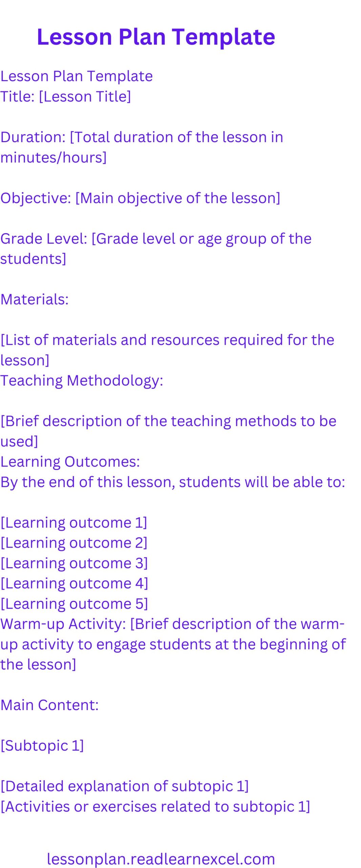Screen dimensions: 361x868
Task: Click the lessonplan.readlearnexcel.com website link
Action: coord(161,859)
